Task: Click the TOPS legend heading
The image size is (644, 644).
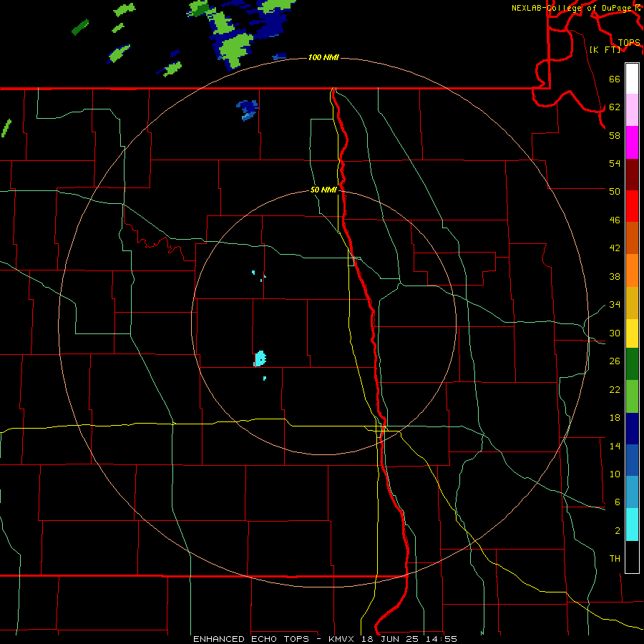Action: click(629, 43)
